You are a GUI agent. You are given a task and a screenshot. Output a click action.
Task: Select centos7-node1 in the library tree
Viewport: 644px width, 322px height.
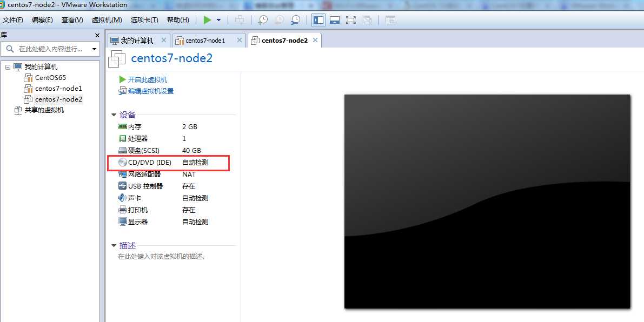59,88
